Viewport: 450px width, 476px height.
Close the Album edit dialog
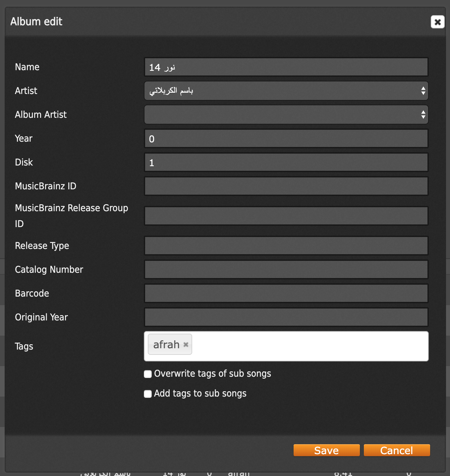pyautogui.click(x=437, y=22)
